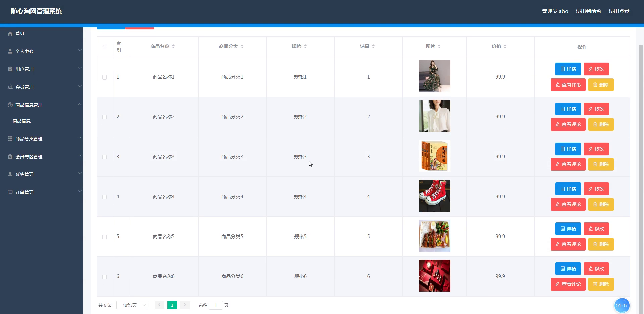Viewport: 644px width, 314px height.
Task: Expand the 用户管理 menu chevron
Action: (80, 68)
